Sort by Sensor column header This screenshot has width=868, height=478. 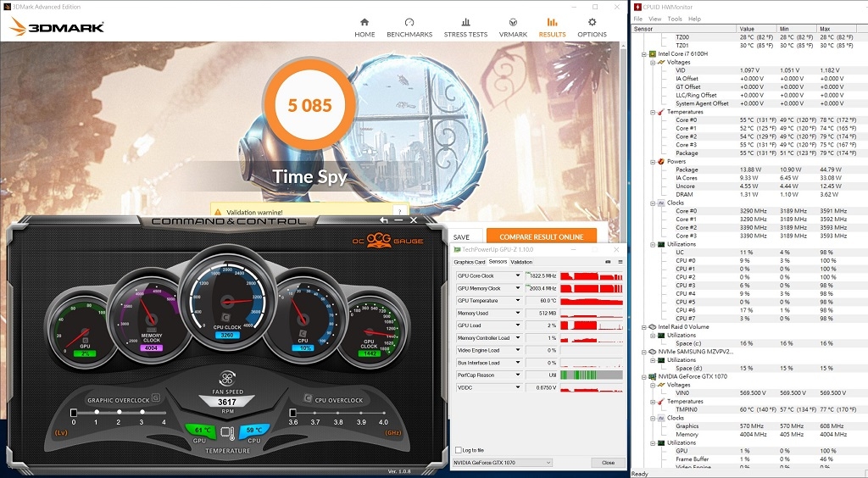[685, 29]
